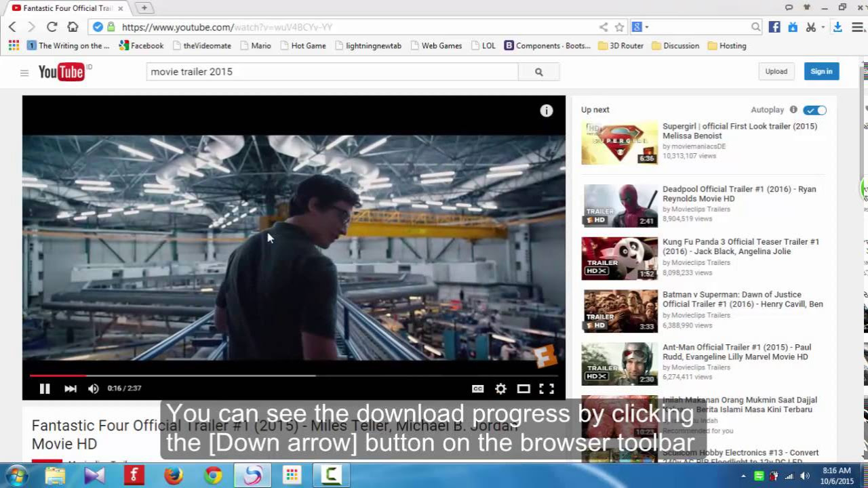Open the browser home page icon
Viewport: 868px width, 488px height.
pyautogui.click(x=73, y=27)
